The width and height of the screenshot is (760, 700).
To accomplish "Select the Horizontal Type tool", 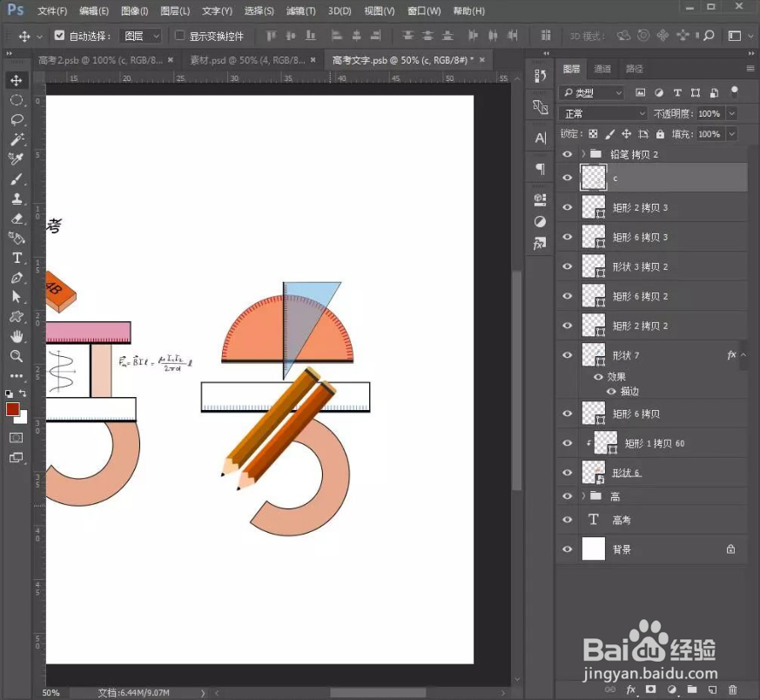I will (16, 258).
